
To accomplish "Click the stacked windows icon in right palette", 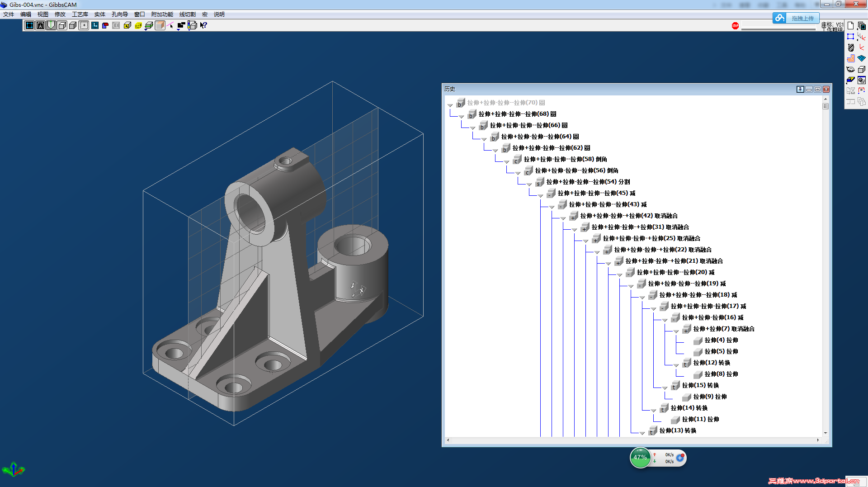I will pos(862,26).
